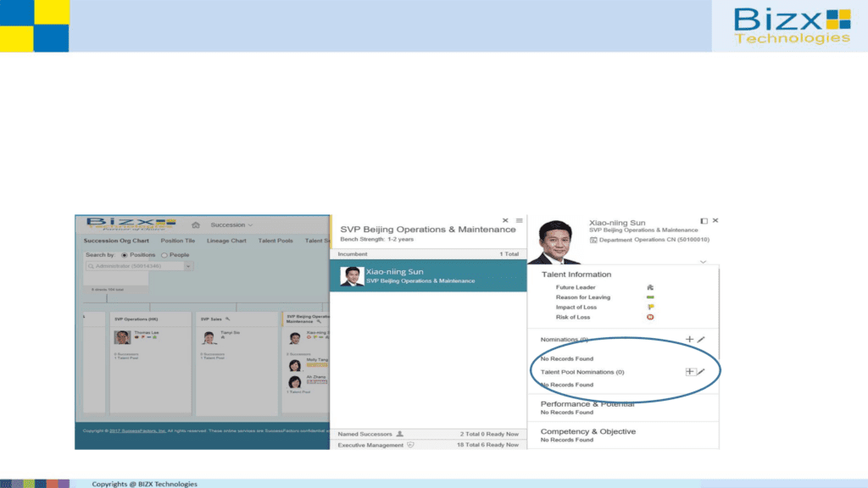Select the People search radio button

coord(164,255)
